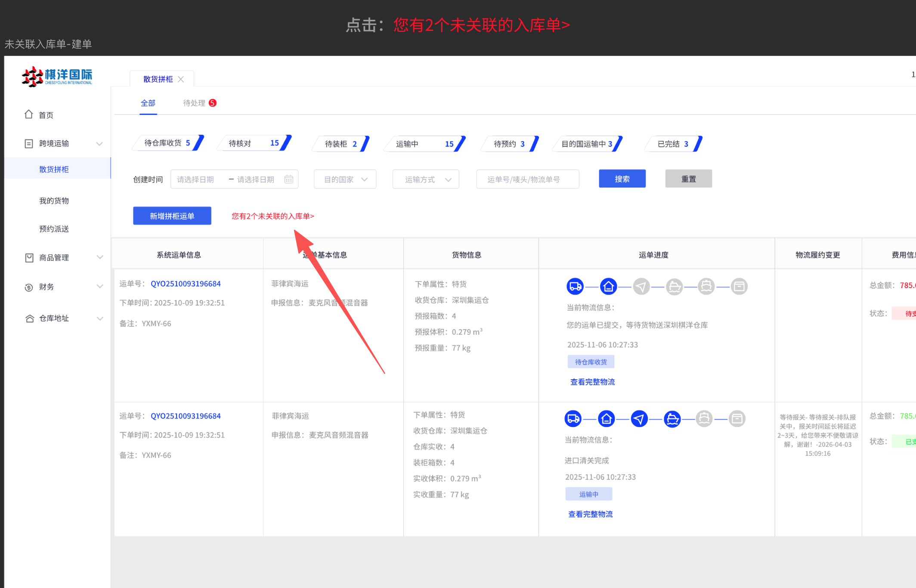Filter by 待装柜 status
The height and width of the screenshot is (588, 916).
click(341, 144)
